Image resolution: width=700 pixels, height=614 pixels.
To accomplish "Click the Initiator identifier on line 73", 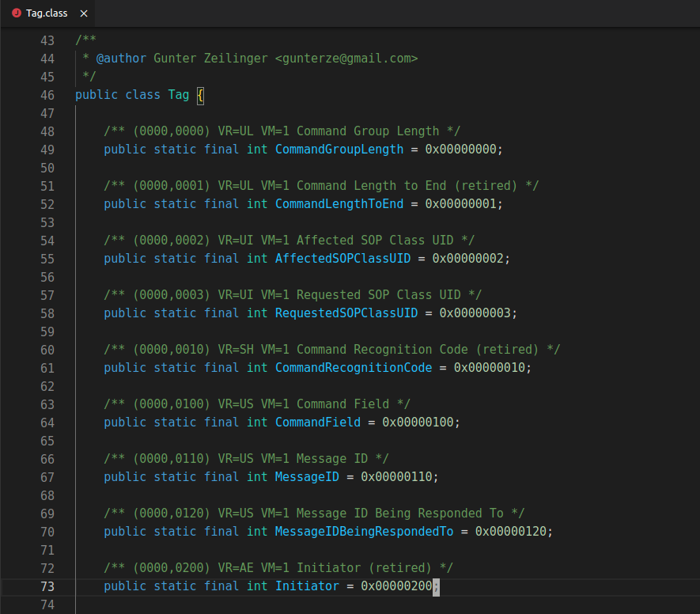I will [x=307, y=586].
